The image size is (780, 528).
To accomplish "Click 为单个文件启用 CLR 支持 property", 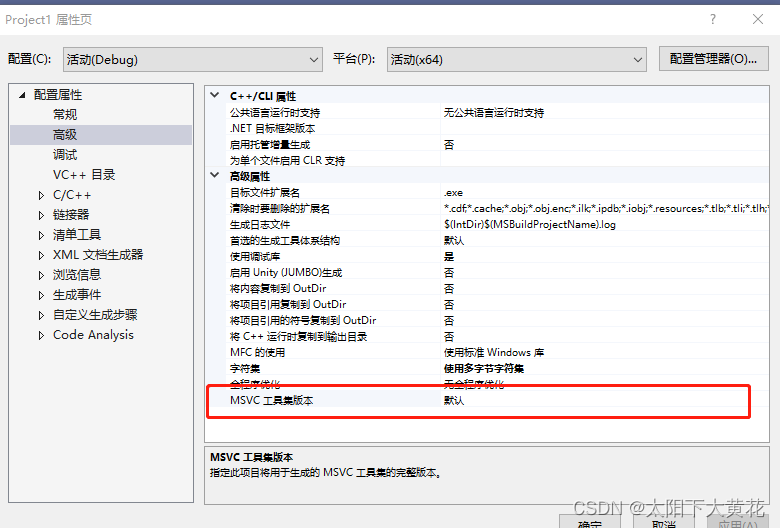I will click(288, 161).
